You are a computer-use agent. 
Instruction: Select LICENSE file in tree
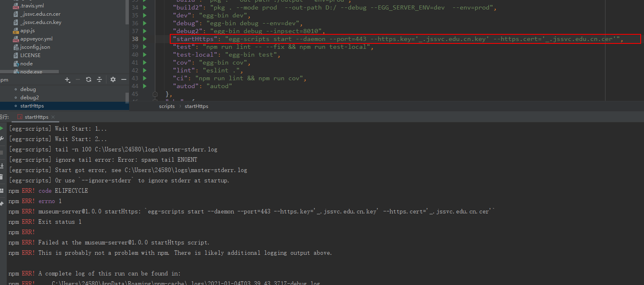pyautogui.click(x=30, y=55)
